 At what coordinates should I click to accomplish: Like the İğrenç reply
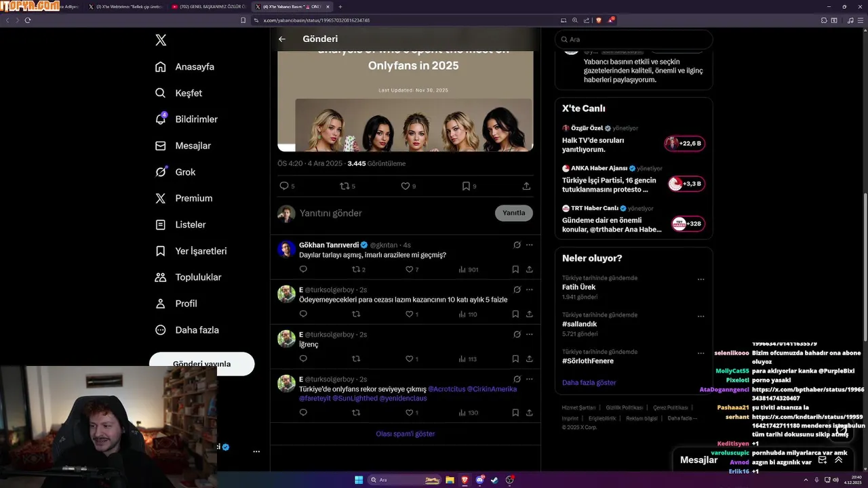pyautogui.click(x=409, y=359)
